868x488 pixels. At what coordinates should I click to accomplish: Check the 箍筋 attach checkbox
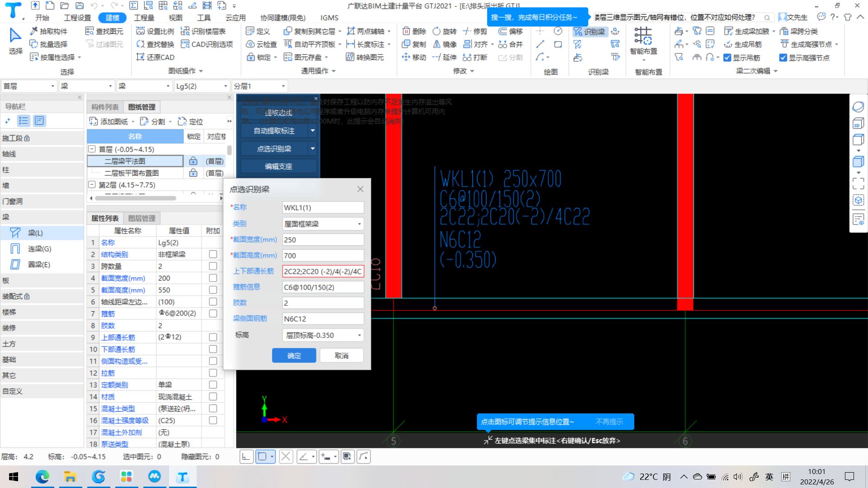tap(213, 314)
